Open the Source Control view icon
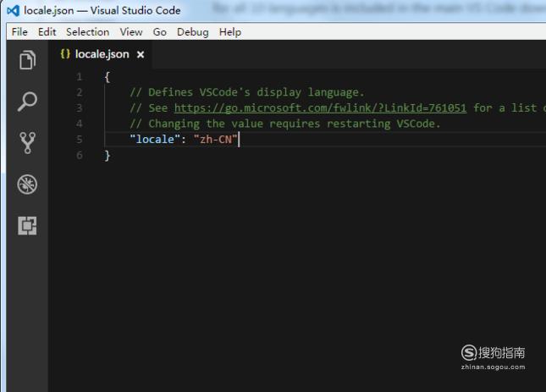This screenshot has height=392, width=546. 27,143
